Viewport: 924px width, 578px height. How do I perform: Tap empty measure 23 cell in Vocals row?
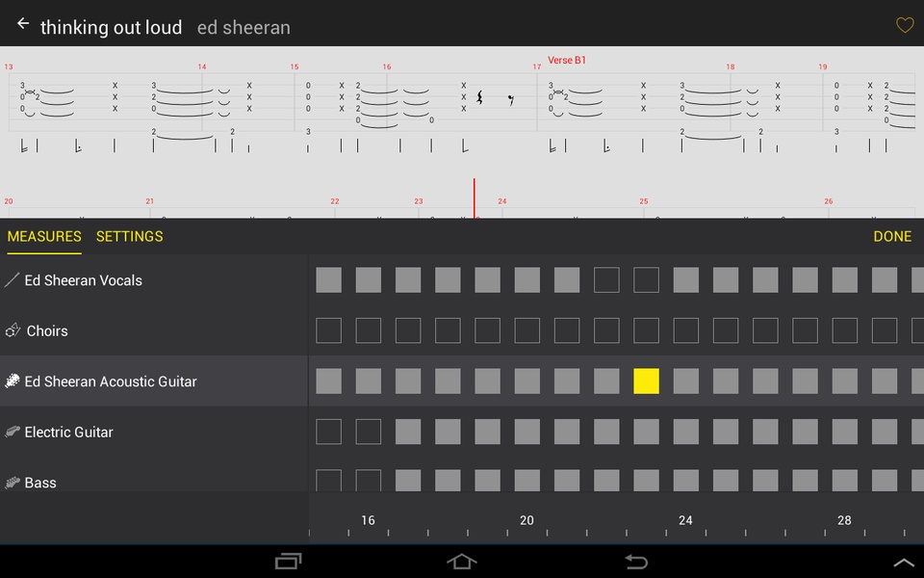click(647, 280)
